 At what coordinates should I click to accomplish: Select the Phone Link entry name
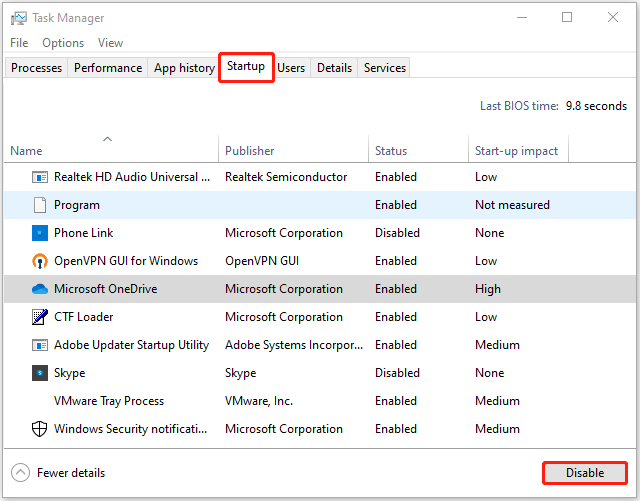(83, 233)
